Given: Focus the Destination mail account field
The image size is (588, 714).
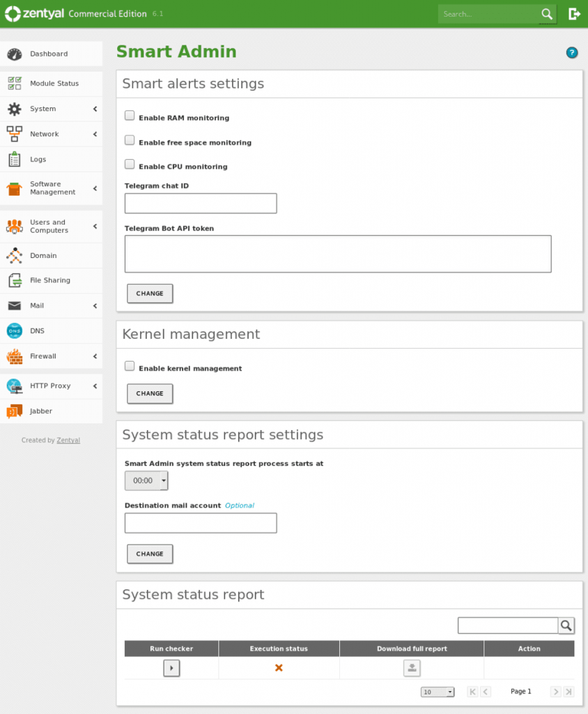Looking at the screenshot, I should click(x=201, y=523).
